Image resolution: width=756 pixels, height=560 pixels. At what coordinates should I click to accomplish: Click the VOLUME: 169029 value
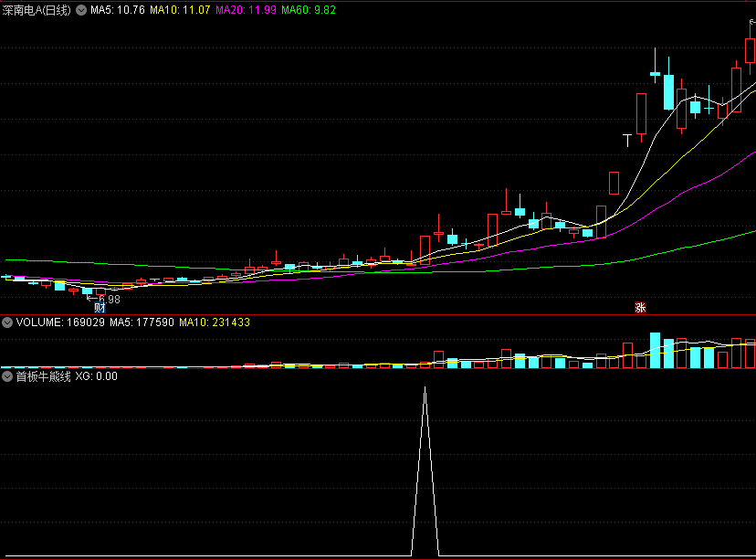(60, 322)
